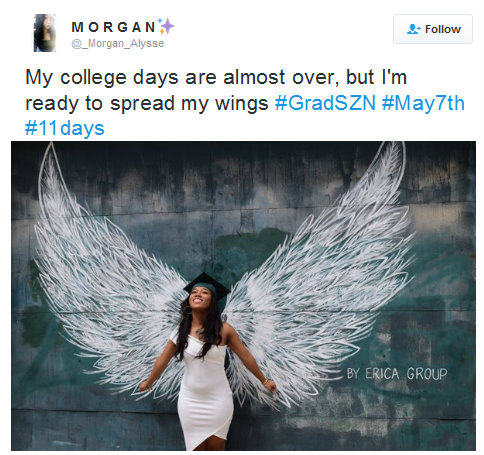Click the word 'Follow' label text

coord(443,29)
